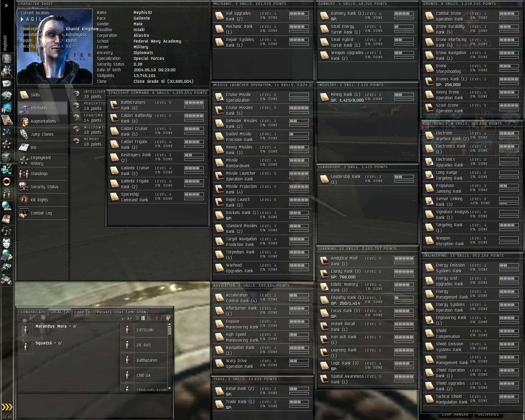Open the Employment History section

[x=43, y=160]
